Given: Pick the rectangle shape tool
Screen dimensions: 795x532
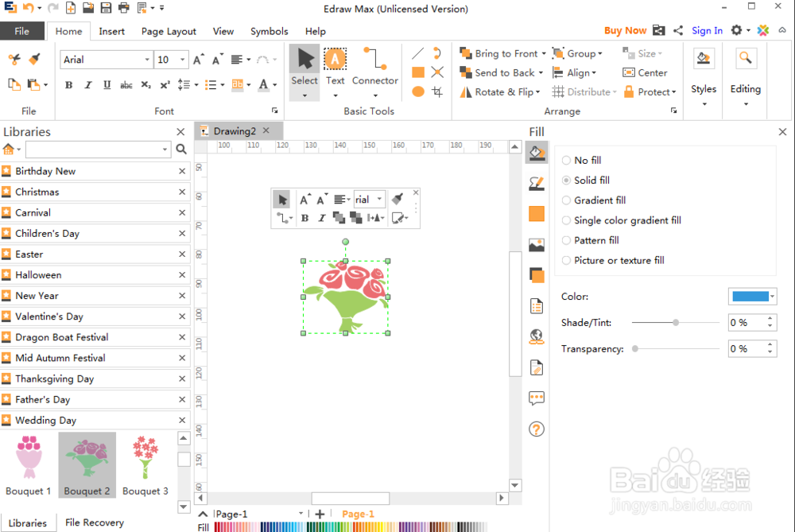Looking at the screenshot, I should pyautogui.click(x=418, y=72).
